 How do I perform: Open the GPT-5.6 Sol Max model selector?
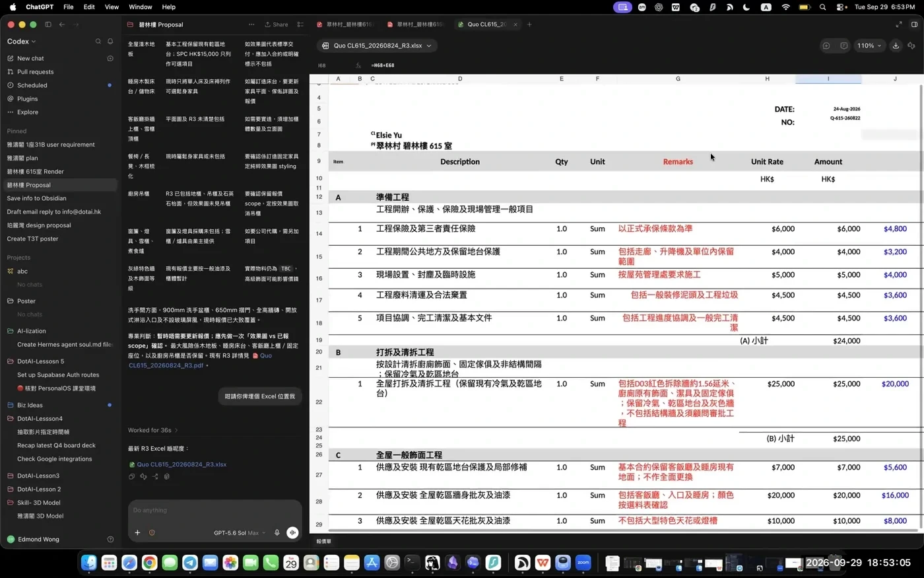coord(240,533)
